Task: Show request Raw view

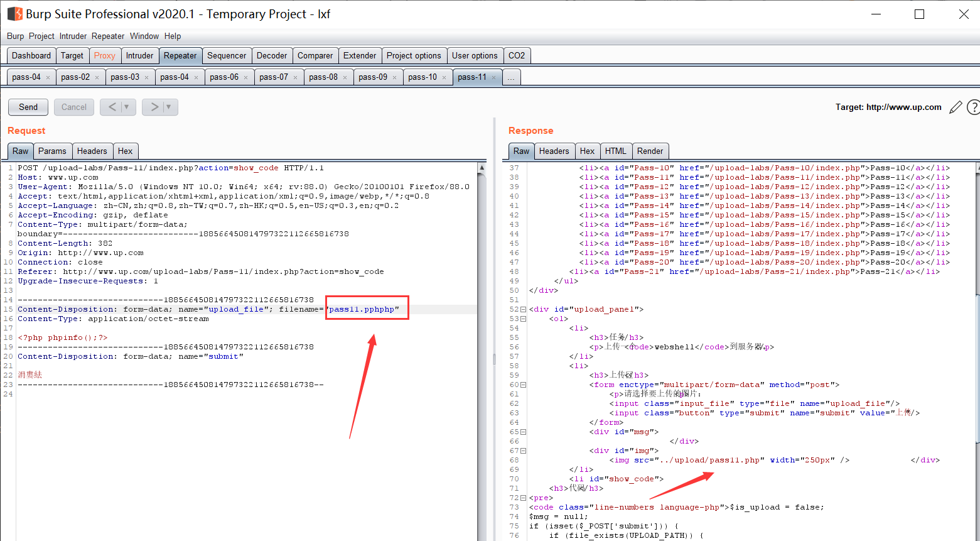Action: pyautogui.click(x=21, y=151)
